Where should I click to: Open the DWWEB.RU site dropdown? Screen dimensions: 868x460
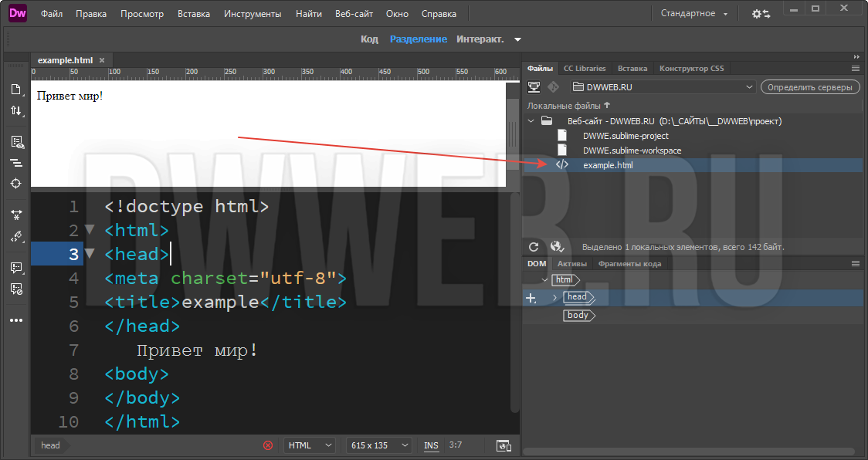tap(663, 87)
